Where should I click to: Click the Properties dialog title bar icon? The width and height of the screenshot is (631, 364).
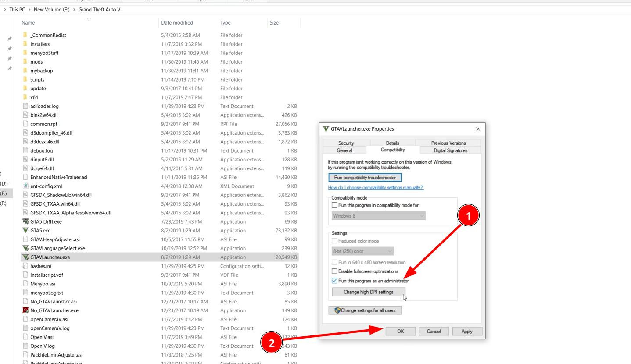click(326, 129)
